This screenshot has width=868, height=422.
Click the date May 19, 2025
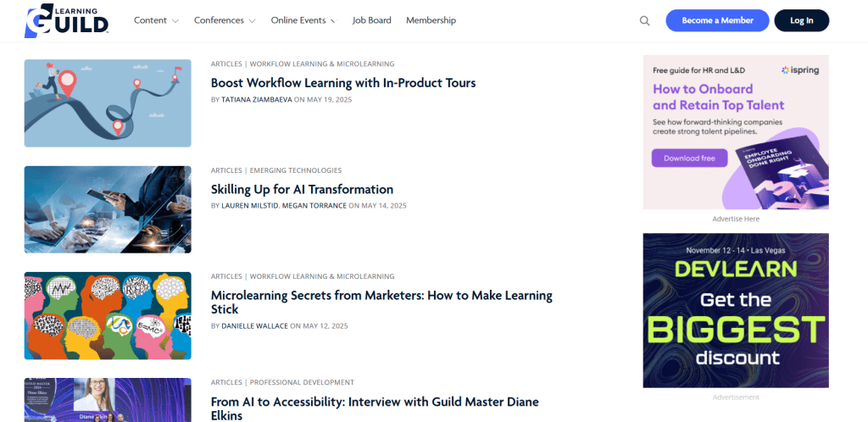(x=330, y=99)
